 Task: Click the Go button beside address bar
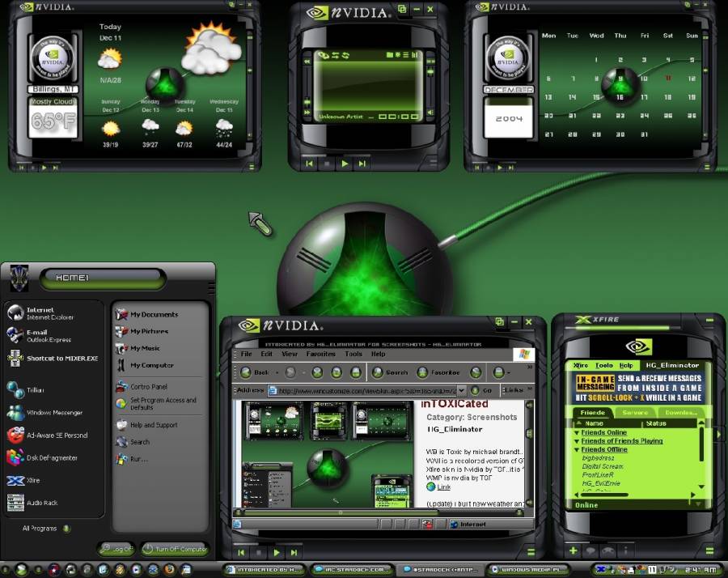(481, 390)
